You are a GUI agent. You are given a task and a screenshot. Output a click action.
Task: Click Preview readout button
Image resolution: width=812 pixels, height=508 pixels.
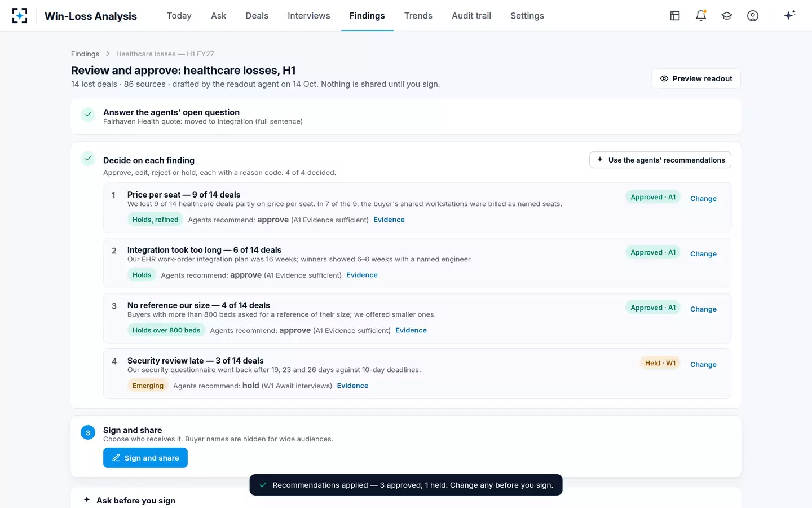[x=696, y=78]
